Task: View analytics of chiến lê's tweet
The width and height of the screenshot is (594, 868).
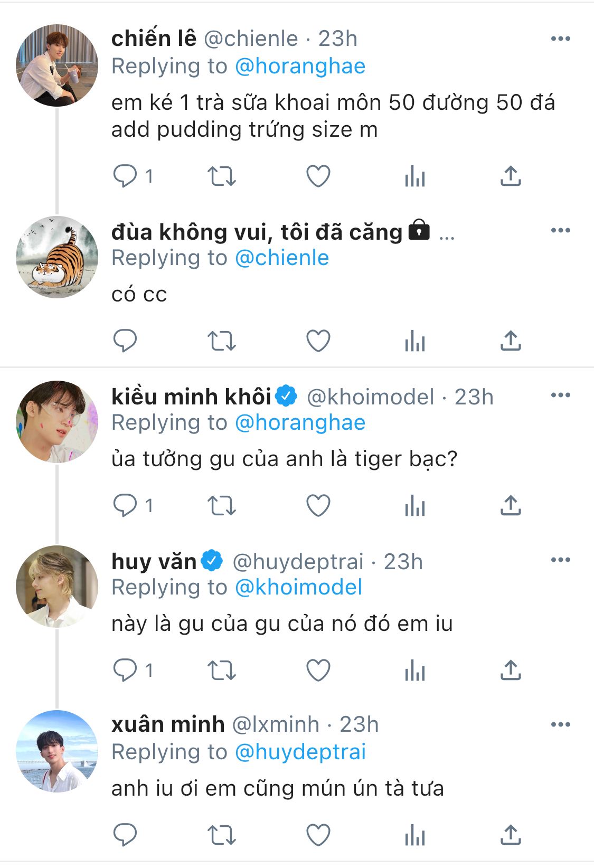Action: coord(415,176)
